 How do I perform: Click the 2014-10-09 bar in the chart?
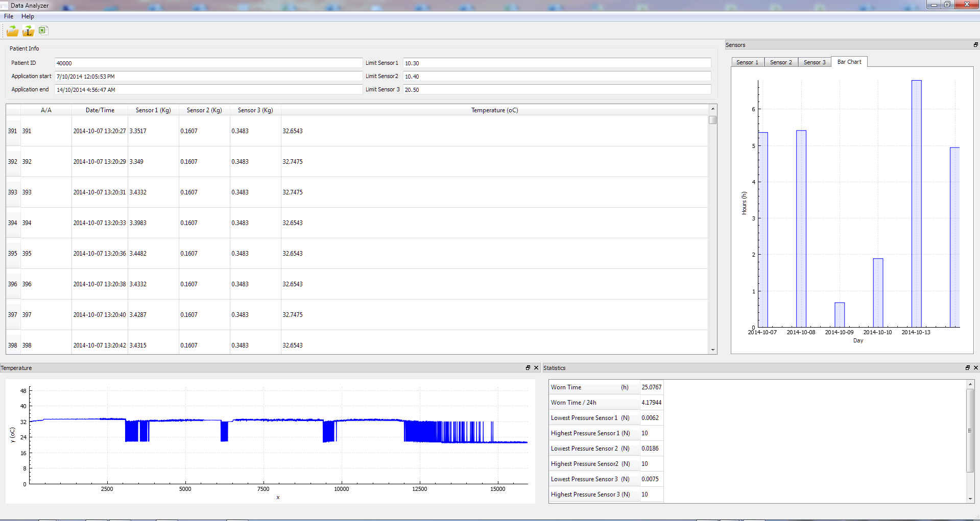point(840,315)
